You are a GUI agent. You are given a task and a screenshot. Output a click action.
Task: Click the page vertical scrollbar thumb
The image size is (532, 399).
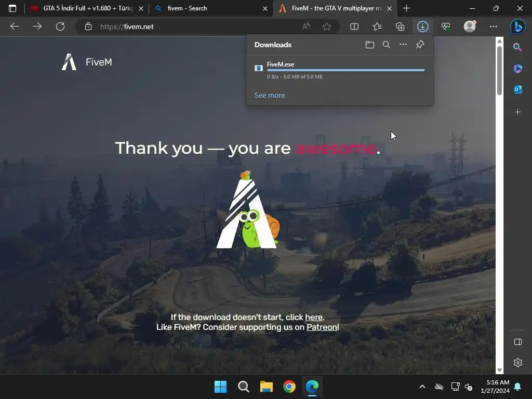click(x=499, y=70)
